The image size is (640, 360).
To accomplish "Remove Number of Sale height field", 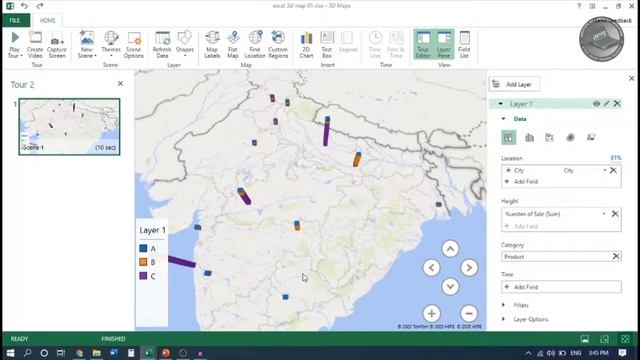I will pos(615,213).
